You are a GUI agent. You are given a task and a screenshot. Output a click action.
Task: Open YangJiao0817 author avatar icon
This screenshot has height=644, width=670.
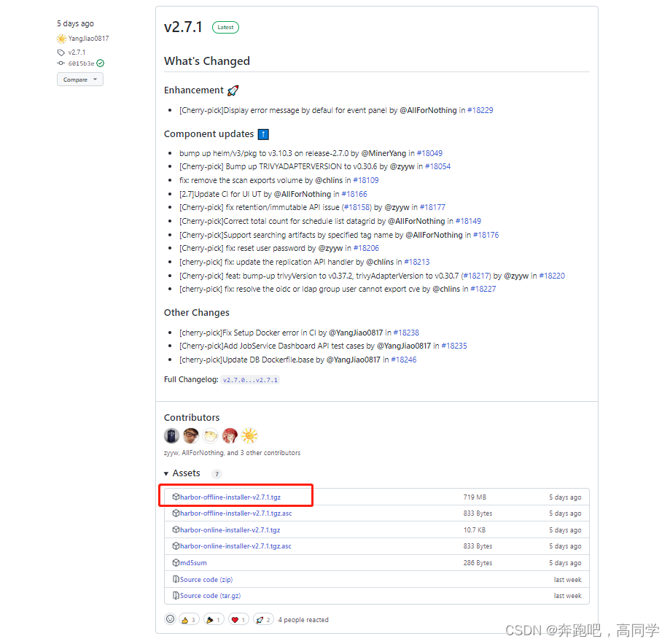(61, 39)
